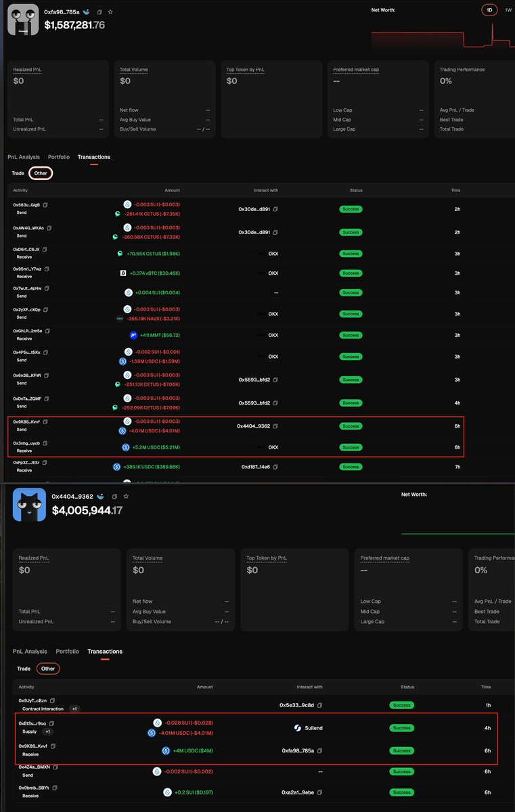Click the MMT token icon in 0xGhLR…2m5e row
The height and width of the screenshot is (812, 515).
click(x=133, y=335)
